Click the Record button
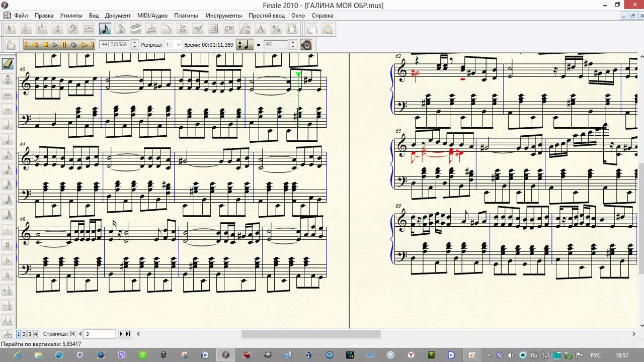The width and height of the screenshot is (644, 362). (73, 45)
